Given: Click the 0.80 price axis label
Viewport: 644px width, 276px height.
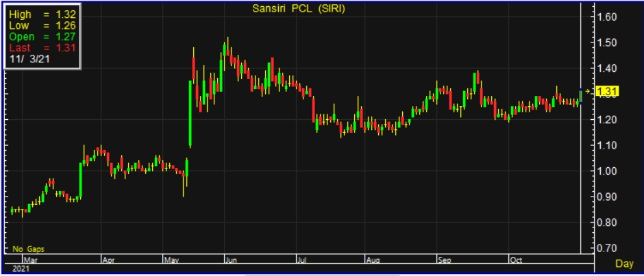Looking at the screenshot, I should click(606, 222).
